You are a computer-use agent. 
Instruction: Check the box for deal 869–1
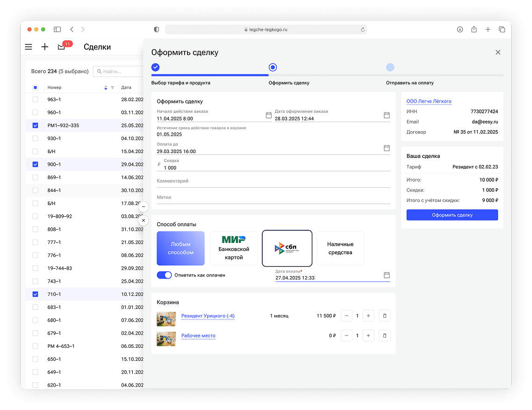35,177
